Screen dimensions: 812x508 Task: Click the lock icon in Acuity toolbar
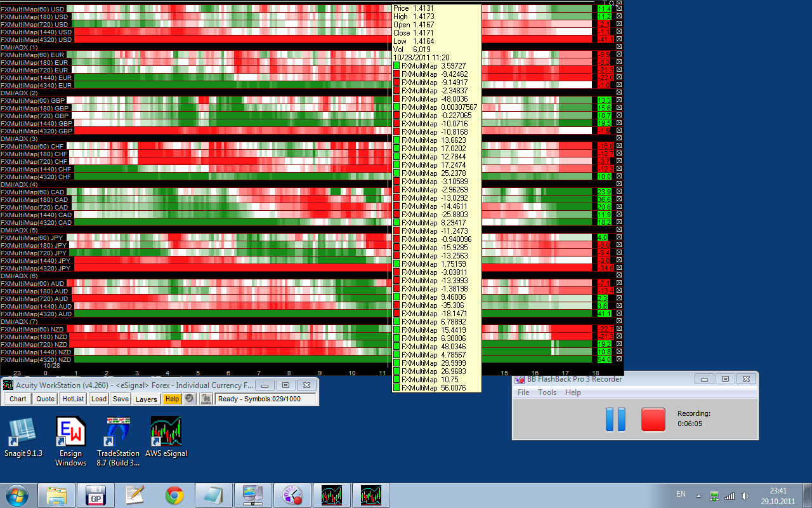pos(206,399)
